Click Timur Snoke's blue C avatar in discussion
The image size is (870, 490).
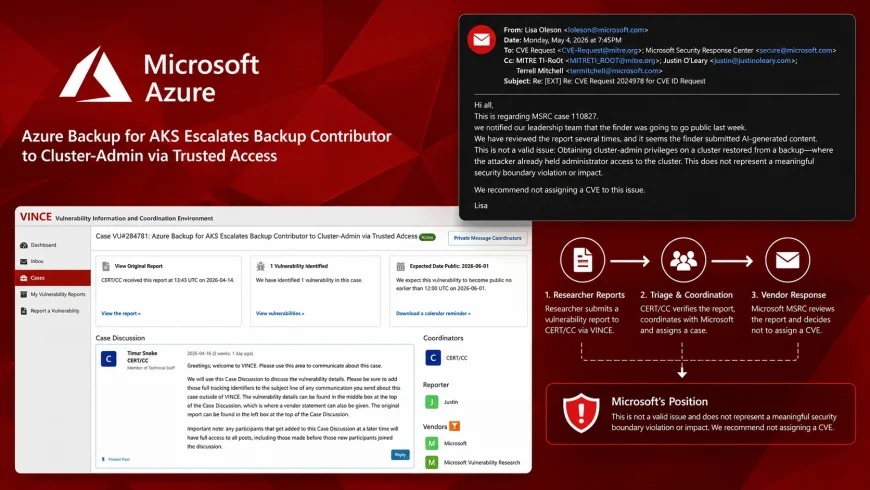coord(109,359)
